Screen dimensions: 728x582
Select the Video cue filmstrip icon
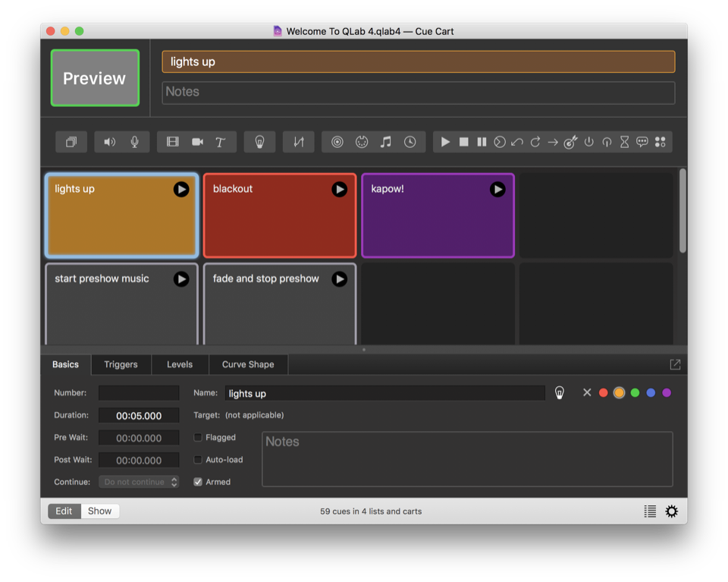pos(173,142)
